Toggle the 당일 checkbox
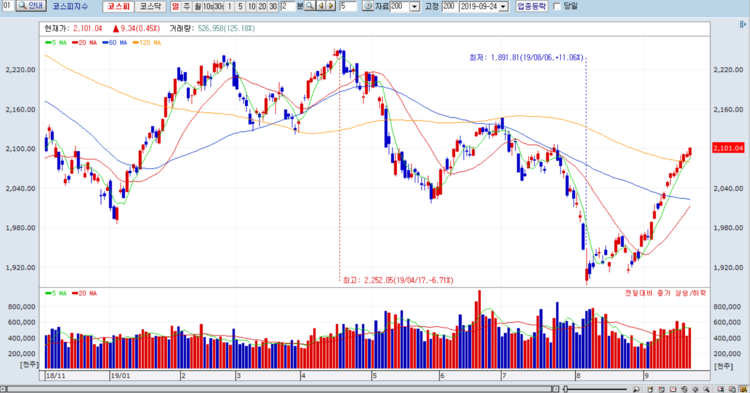The image size is (750, 393). click(557, 6)
